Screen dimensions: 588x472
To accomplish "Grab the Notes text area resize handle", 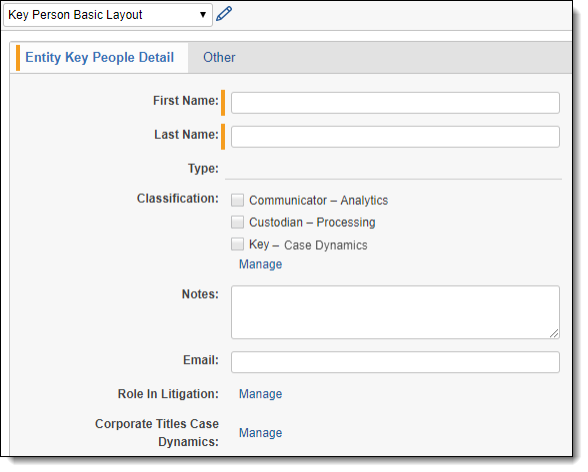I will 554,333.
